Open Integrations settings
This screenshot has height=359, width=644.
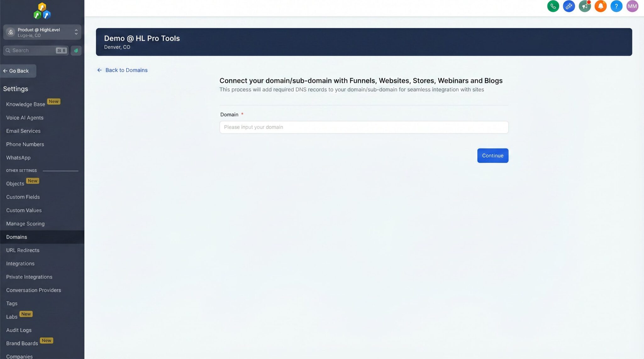[x=20, y=264]
